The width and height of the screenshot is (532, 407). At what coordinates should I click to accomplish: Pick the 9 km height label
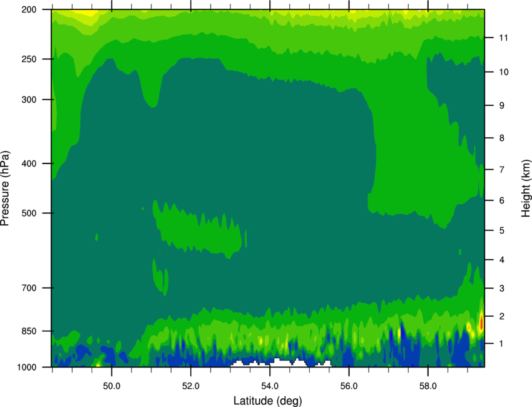point(502,106)
